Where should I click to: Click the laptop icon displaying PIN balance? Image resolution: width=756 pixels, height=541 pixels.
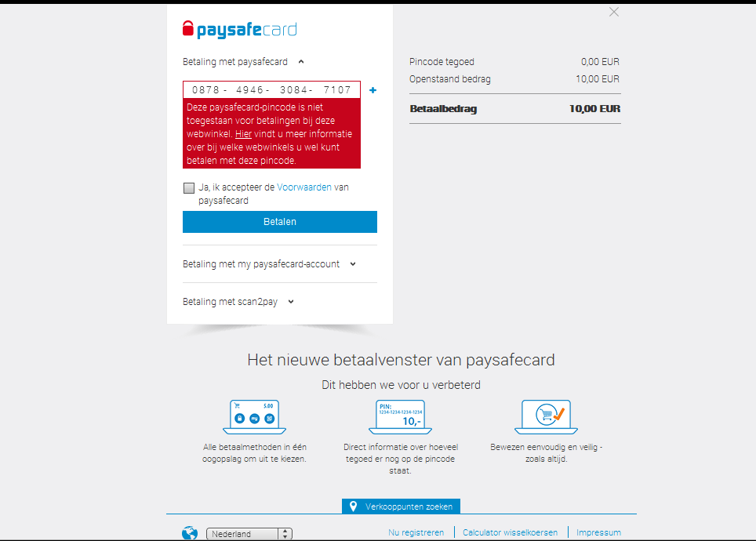click(400, 417)
